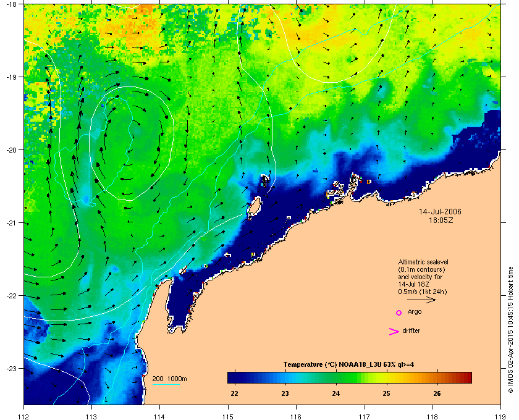
Task: Click the magenta drifter arrowhead symbol
Action: click(394, 332)
